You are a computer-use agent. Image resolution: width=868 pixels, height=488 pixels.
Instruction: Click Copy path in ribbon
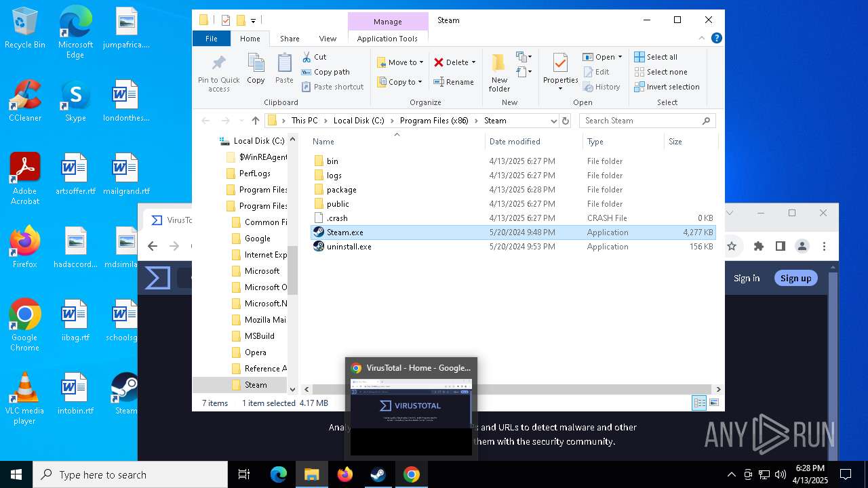(x=325, y=72)
